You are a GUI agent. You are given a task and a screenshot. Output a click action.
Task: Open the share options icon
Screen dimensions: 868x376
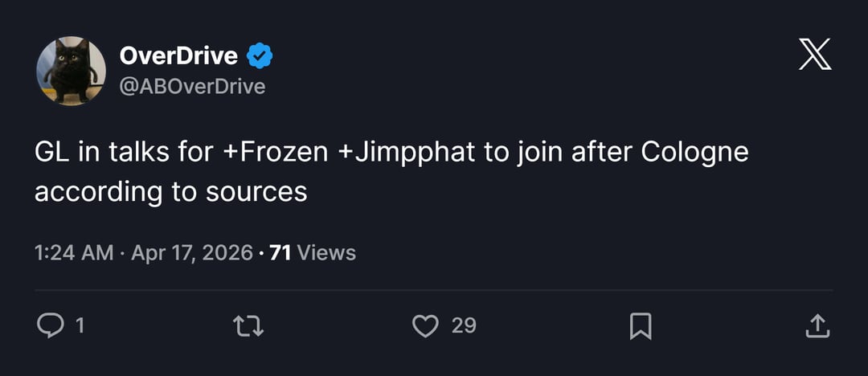click(817, 325)
